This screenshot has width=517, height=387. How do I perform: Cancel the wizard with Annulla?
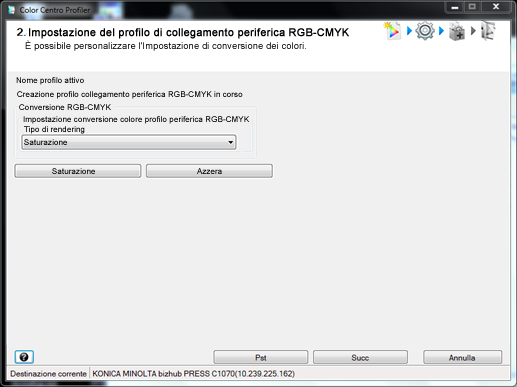(x=462, y=357)
